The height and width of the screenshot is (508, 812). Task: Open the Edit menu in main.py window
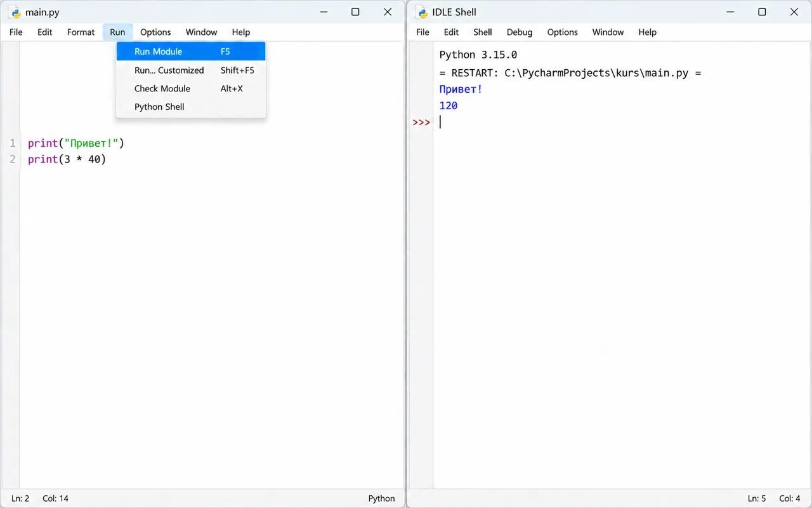(x=44, y=32)
